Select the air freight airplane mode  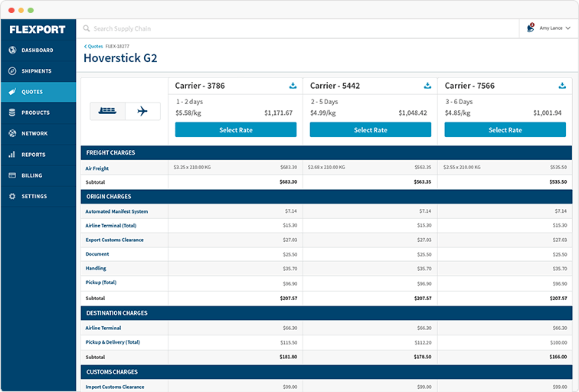[142, 111]
